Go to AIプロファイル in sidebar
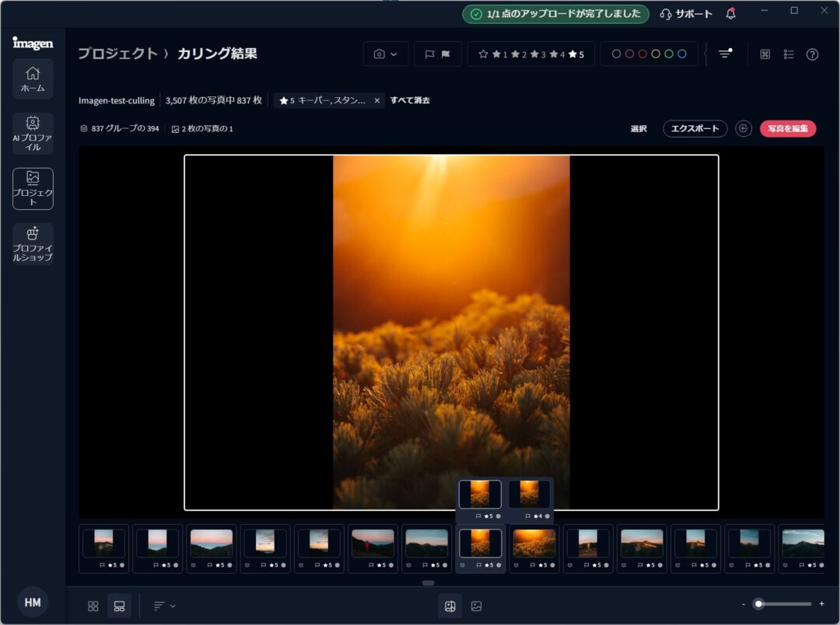The image size is (840, 625). [x=33, y=134]
